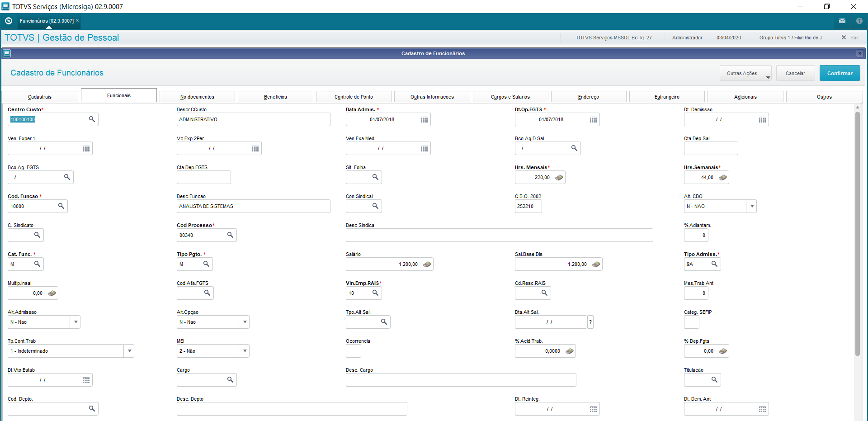
Task: Click question mark beside Dta.Alt.Sal.
Action: pos(590,322)
